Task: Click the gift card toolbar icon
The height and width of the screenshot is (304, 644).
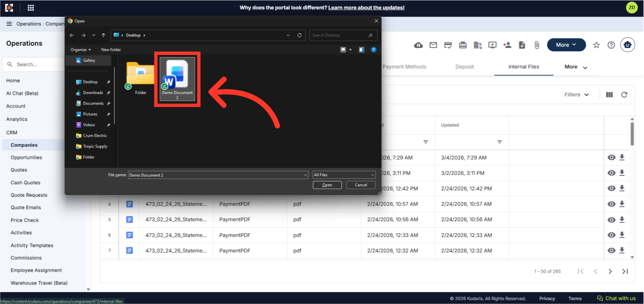Action: 463,45
